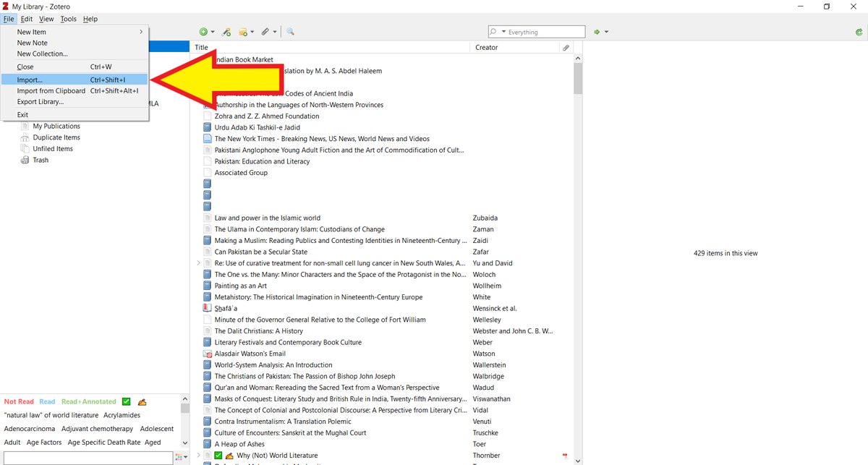Screen dimensions: 868x465
Task: Filter by the Adjuvant chemotherapy tag
Action: (x=98, y=429)
